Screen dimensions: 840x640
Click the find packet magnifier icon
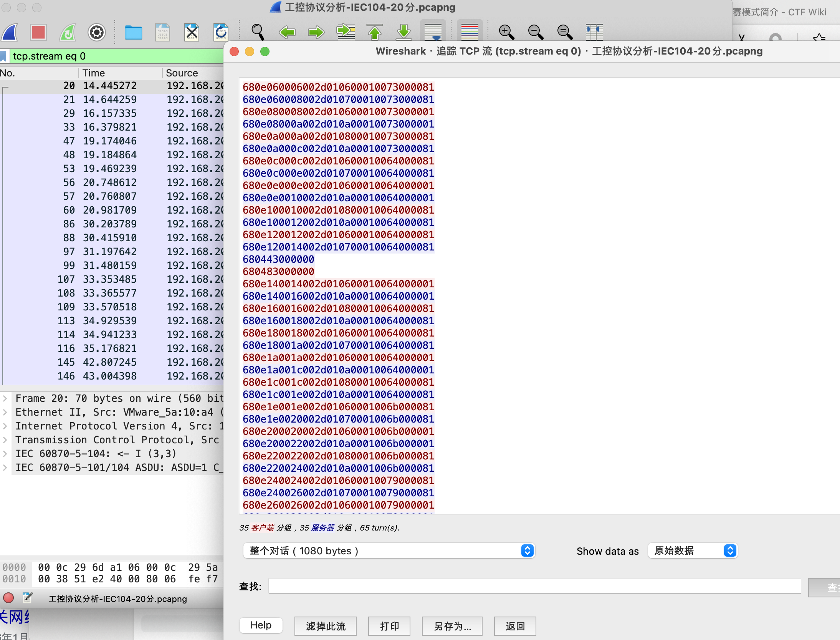tap(258, 32)
